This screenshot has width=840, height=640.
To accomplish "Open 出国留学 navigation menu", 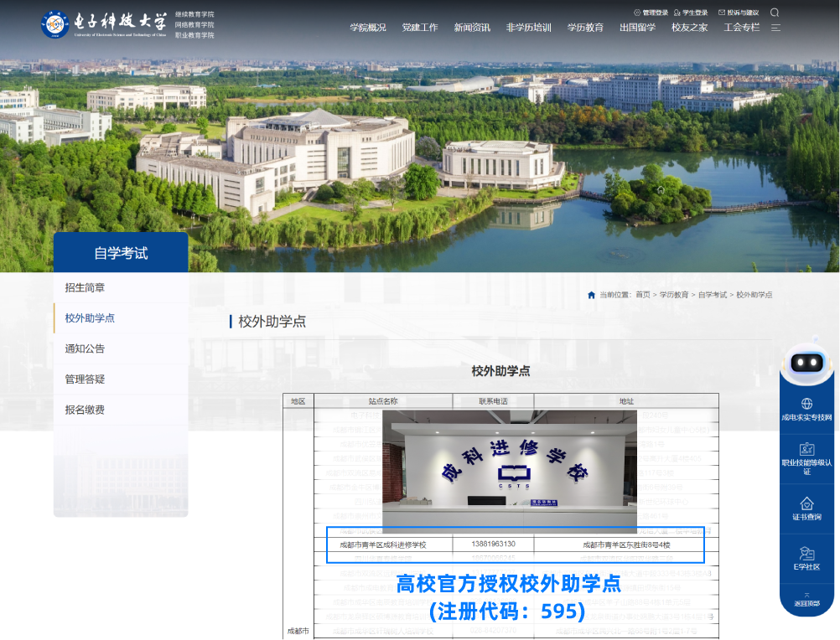I will point(637,28).
